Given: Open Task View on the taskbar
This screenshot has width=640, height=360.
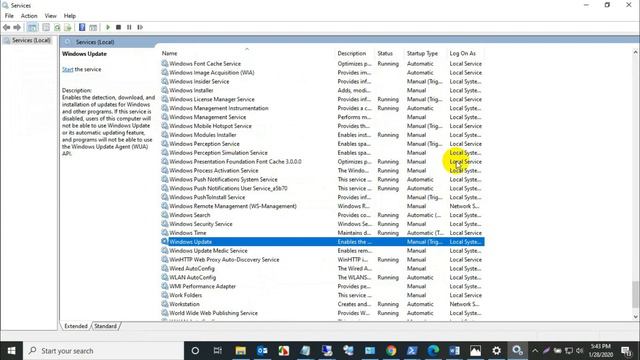Looking at the screenshot, I should pos(218,351).
